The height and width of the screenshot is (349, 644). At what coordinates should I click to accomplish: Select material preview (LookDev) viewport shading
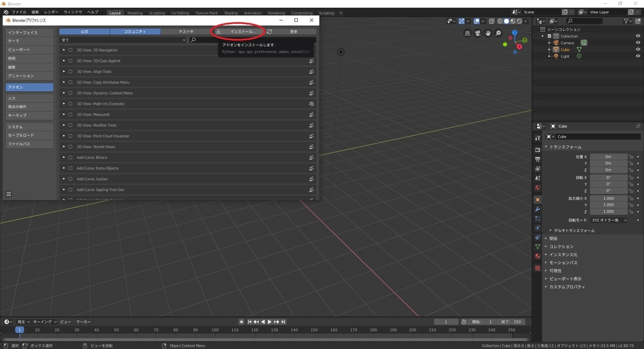click(513, 21)
